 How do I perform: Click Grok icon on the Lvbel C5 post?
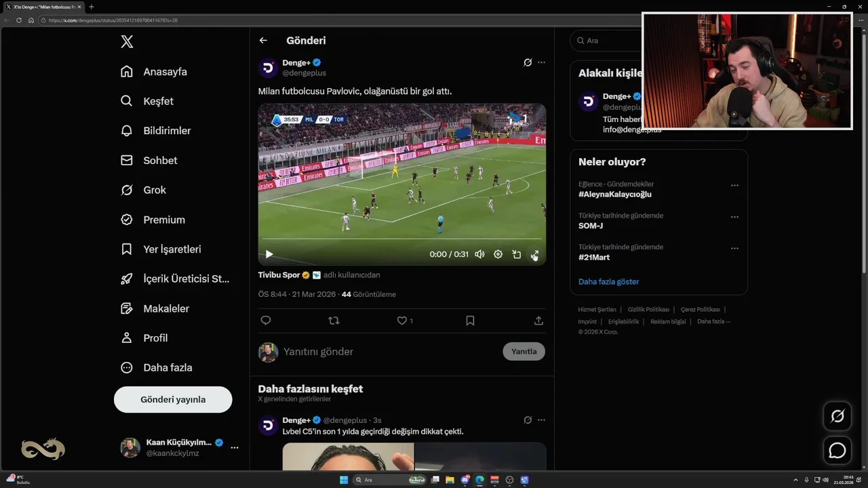point(528,420)
